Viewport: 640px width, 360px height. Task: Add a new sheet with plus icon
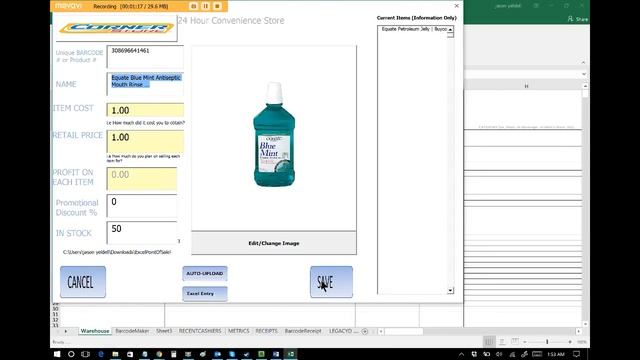tap(365, 331)
